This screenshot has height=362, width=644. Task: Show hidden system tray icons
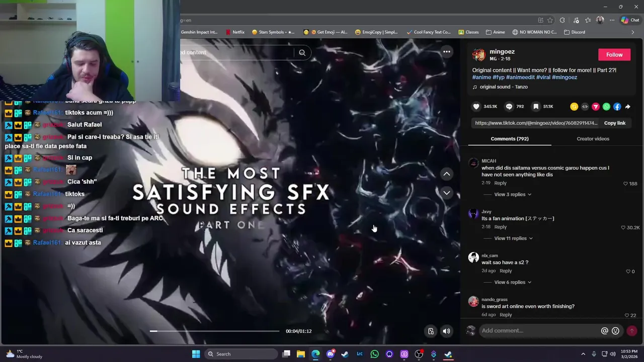583,354
